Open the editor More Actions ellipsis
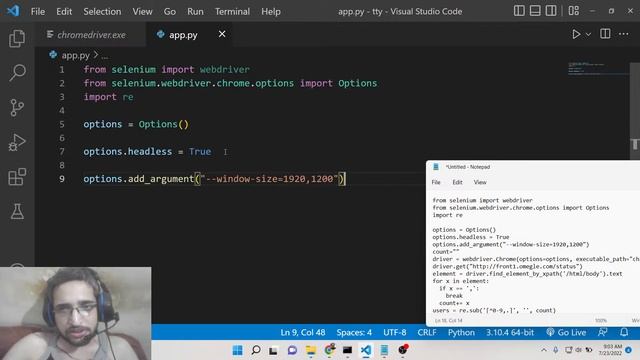Image resolution: width=640 pixels, height=360 pixels. 623,34
